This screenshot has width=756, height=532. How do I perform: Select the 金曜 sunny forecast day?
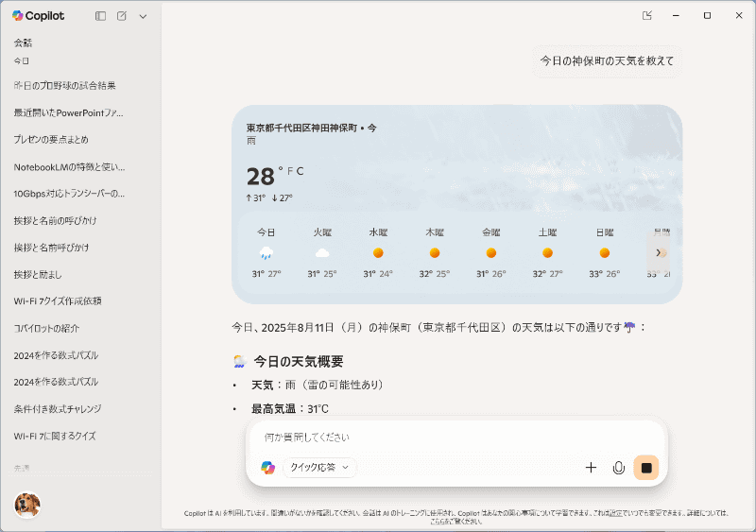(490, 252)
